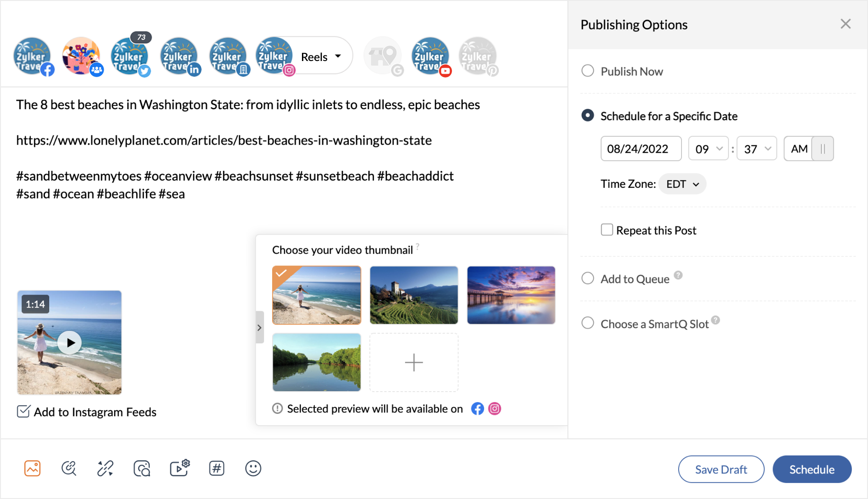
Task: Select the Zylker Travel LinkedIn profile channel
Action: click(x=179, y=56)
